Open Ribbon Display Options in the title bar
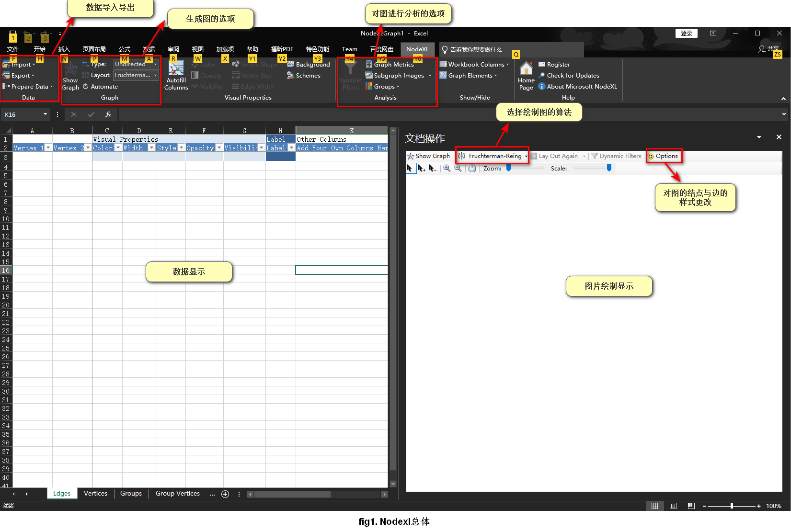The height and width of the screenshot is (532, 791). [713, 34]
